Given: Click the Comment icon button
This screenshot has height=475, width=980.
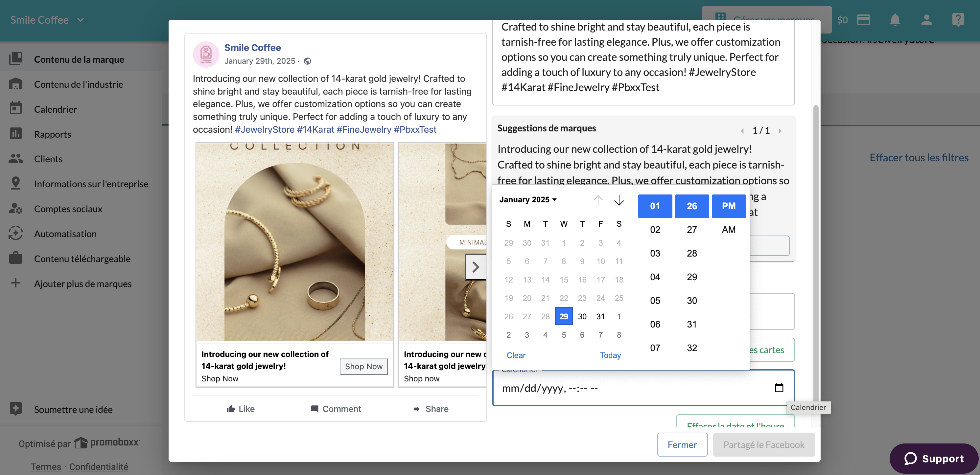Looking at the screenshot, I should pyautogui.click(x=336, y=409).
